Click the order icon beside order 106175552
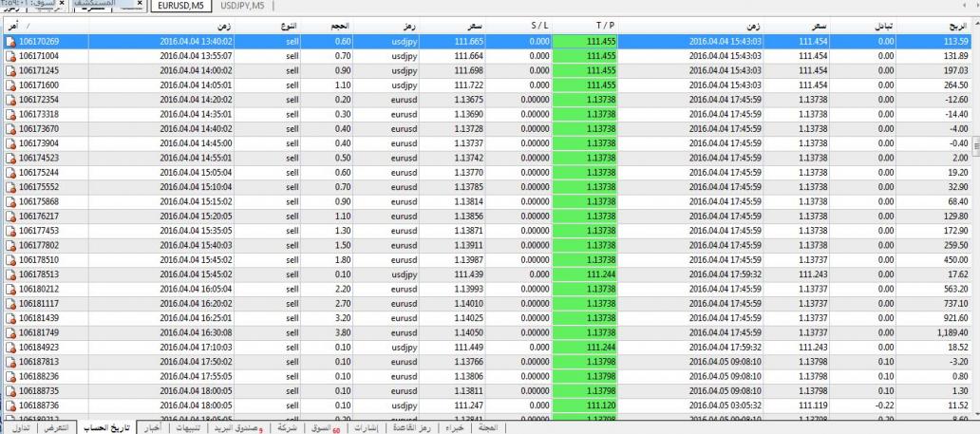The width and height of the screenshot is (980, 434). click(x=10, y=187)
